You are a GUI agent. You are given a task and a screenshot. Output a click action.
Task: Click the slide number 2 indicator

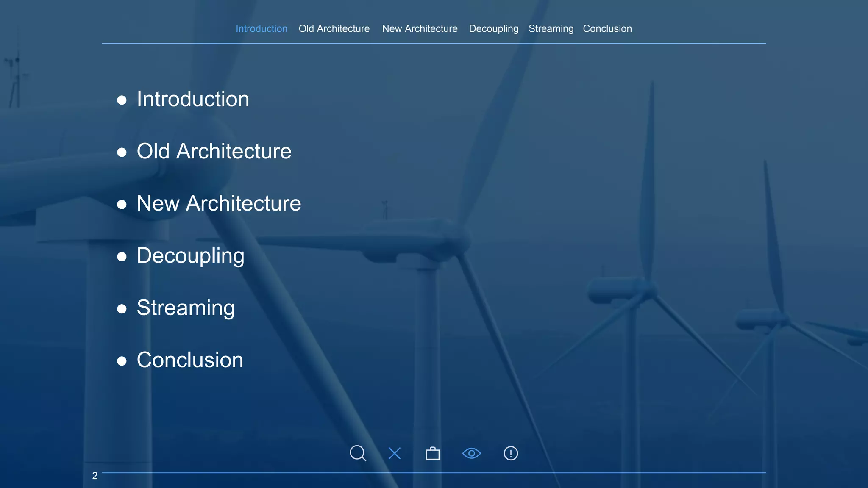(95, 476)
